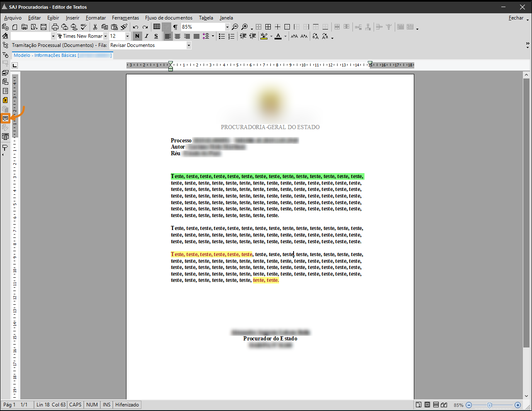
Task: Apply the text highlighter pen tool
Action: tap(264, 37)
